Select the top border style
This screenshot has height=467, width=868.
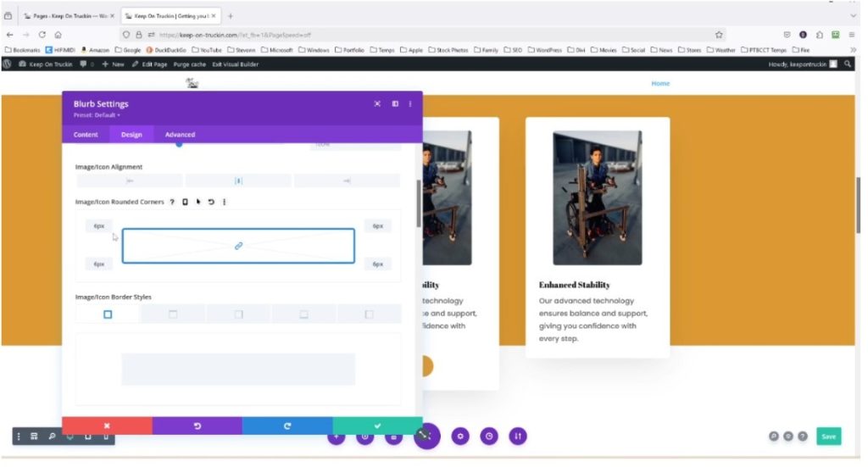point(173,314)
